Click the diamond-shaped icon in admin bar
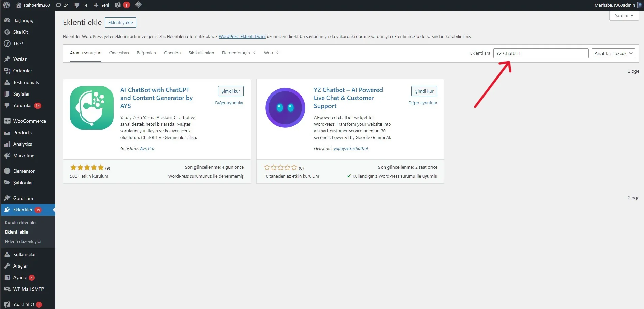 click(138, 5)
